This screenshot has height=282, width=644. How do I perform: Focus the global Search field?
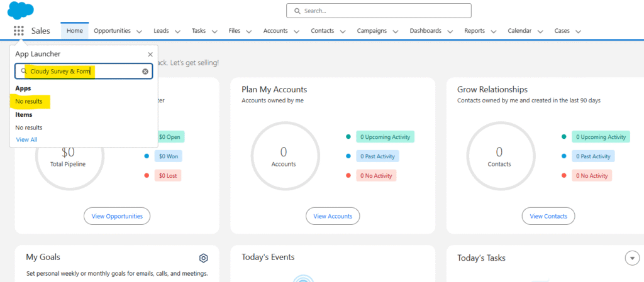pyautogui.click(x=379, y=11)
